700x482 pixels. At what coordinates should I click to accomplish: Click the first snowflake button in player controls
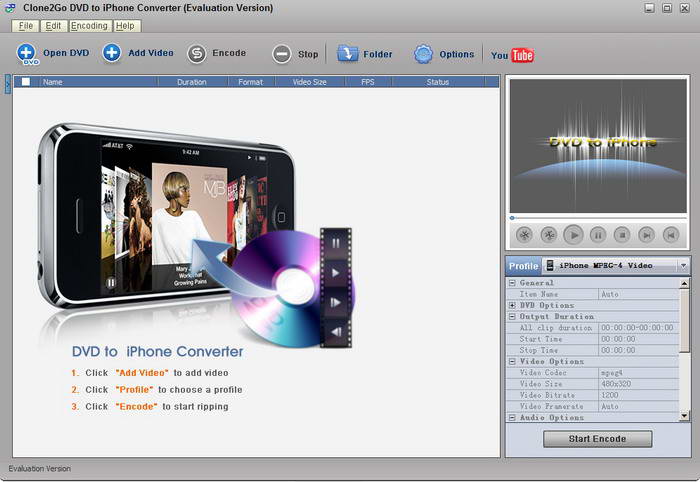coord(524,235)
